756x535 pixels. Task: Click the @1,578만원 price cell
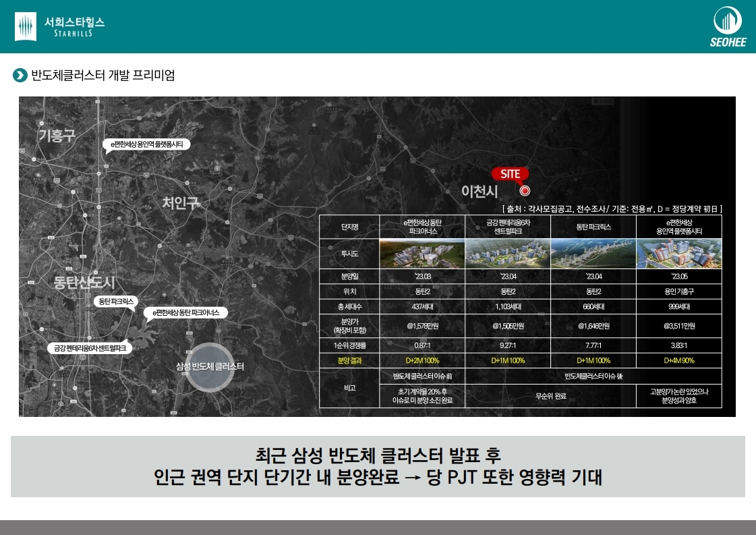[422, 326]
